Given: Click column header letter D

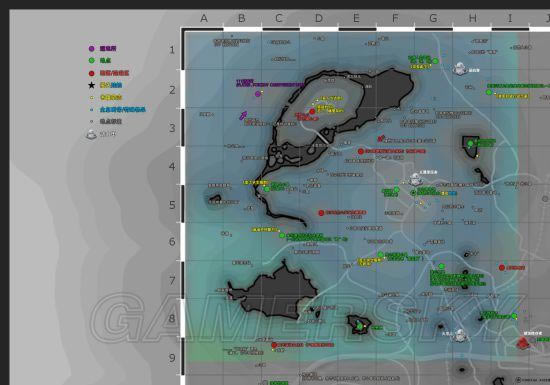Looking at the screenshot, I should (318, 18).
